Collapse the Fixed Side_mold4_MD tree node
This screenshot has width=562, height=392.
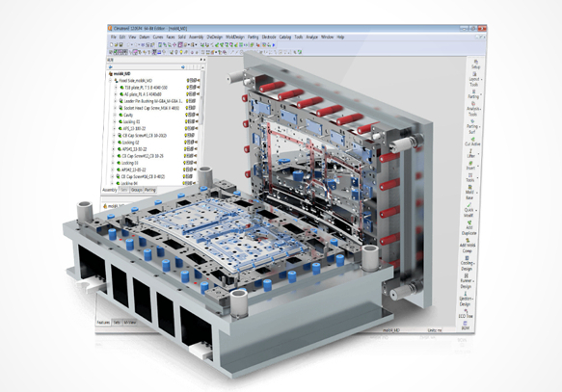(111, 81)
